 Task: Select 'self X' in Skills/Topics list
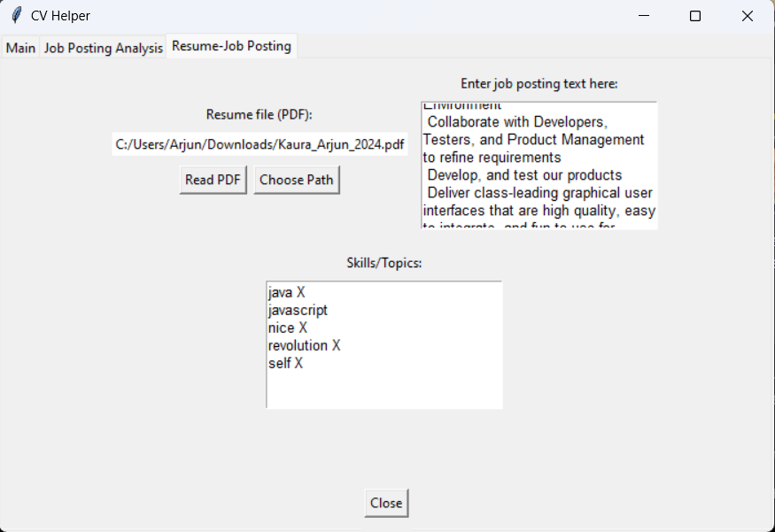[285, 363]
